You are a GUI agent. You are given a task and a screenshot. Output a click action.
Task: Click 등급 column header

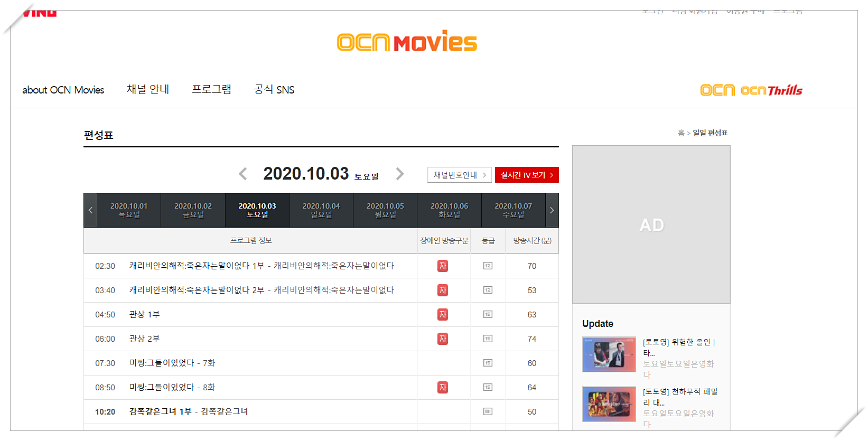tap(488, 241)
